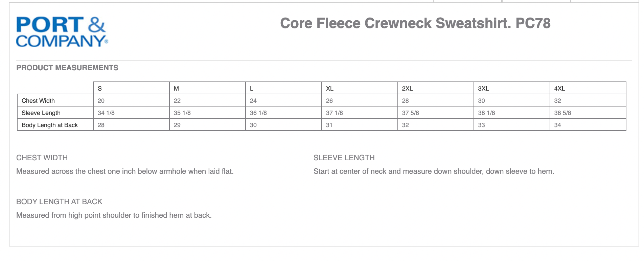Click the chest width value for size L

253,101
